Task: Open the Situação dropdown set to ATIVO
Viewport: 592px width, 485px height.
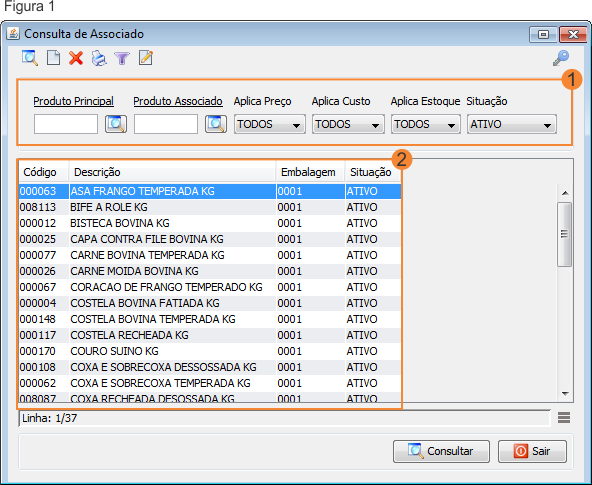Action: (x=512, y=124)
